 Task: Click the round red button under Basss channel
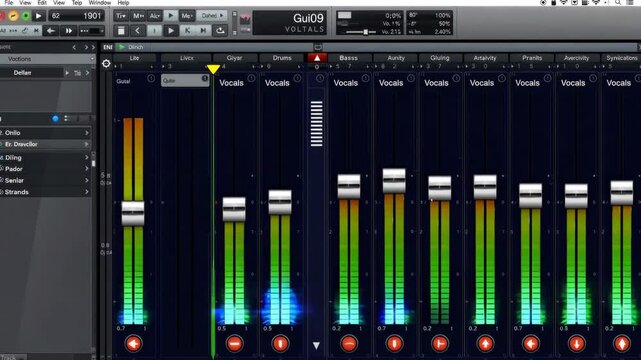pos(349,344)
